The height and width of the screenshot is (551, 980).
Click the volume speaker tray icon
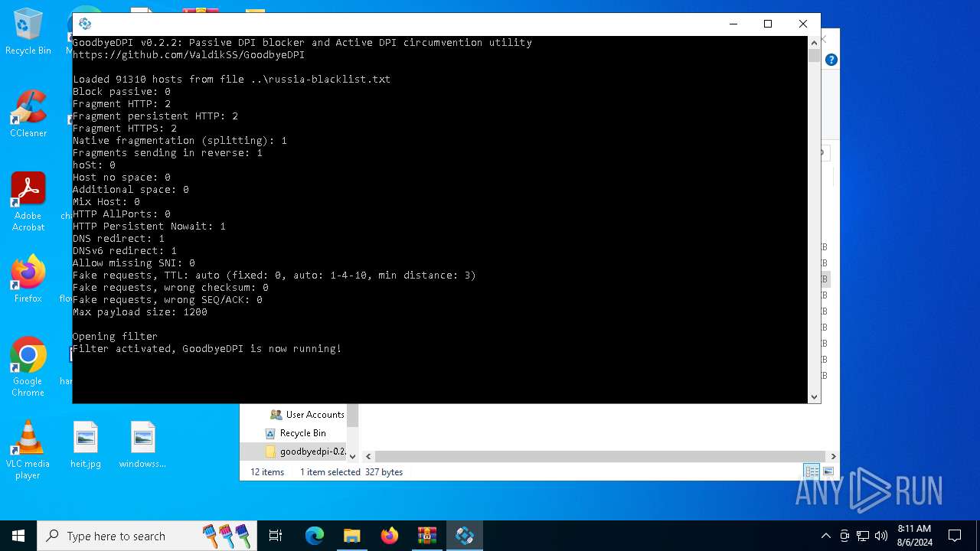(881, 536)
